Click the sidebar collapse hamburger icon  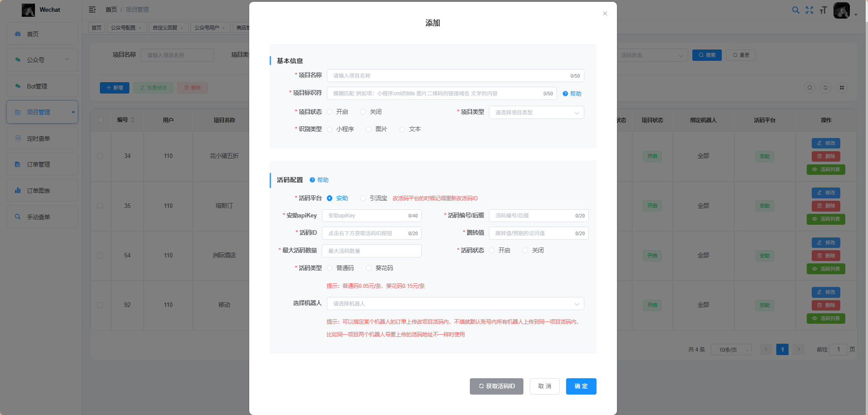coord(92,10)
